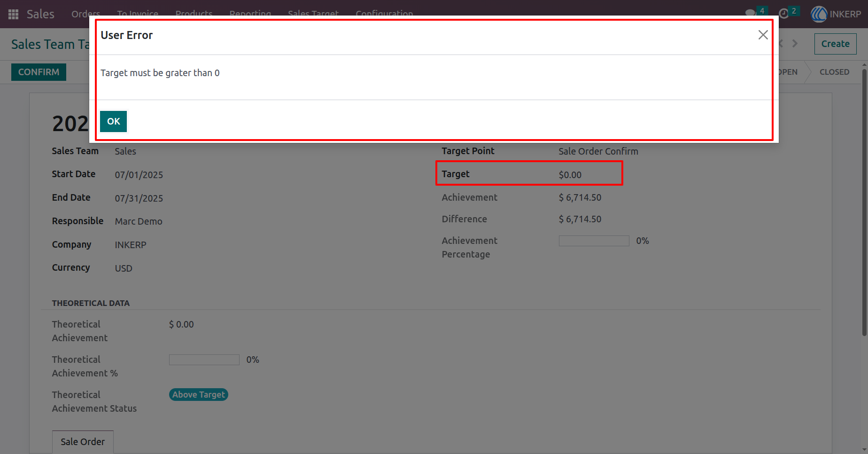
Task: Click the Create button
Action: pyautogui.click(x=835, y=44)
